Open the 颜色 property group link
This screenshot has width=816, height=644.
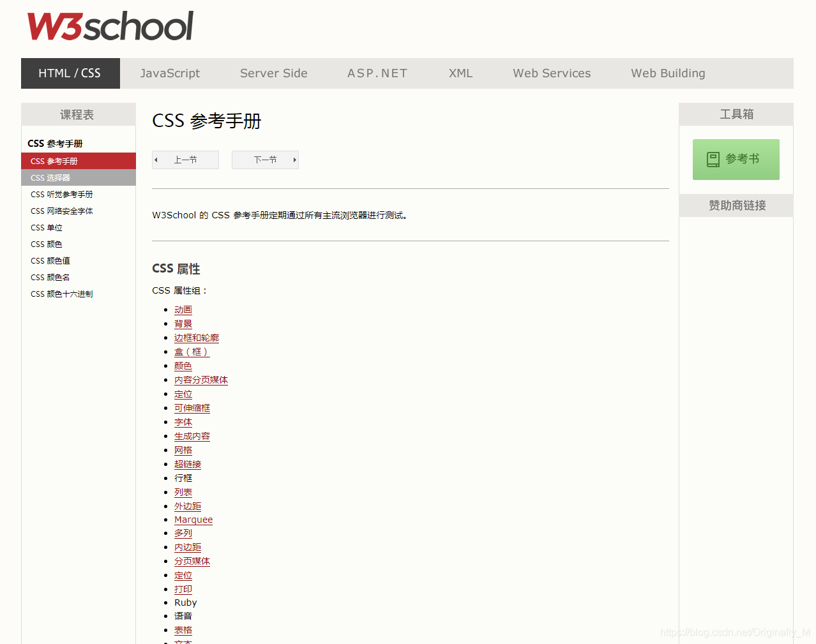(x=183, y=366)
